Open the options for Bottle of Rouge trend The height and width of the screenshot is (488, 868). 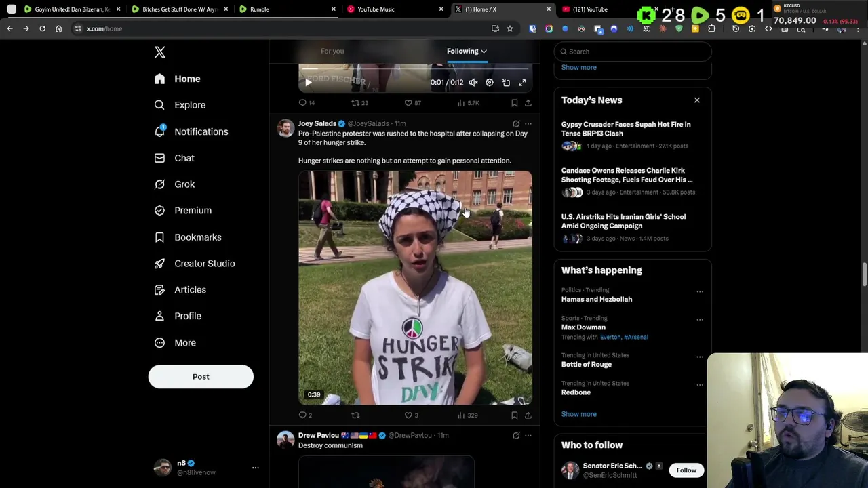(700, 357)
